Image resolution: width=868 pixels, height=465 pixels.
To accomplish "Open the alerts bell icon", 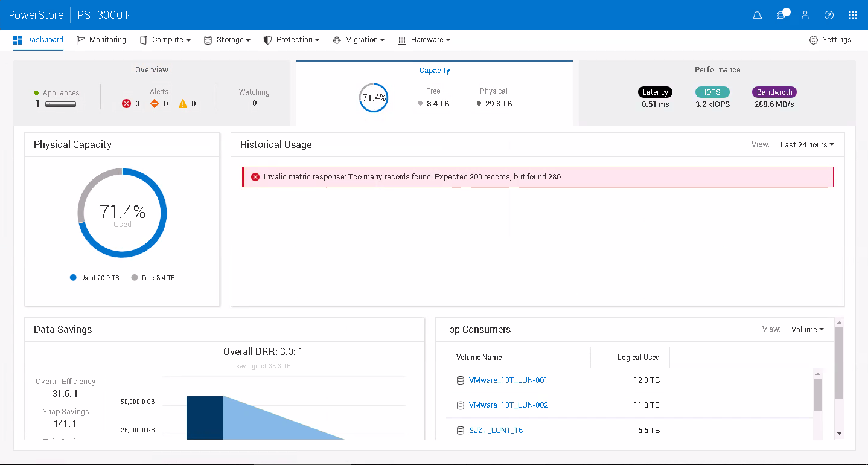I will [x=757, y=15].
